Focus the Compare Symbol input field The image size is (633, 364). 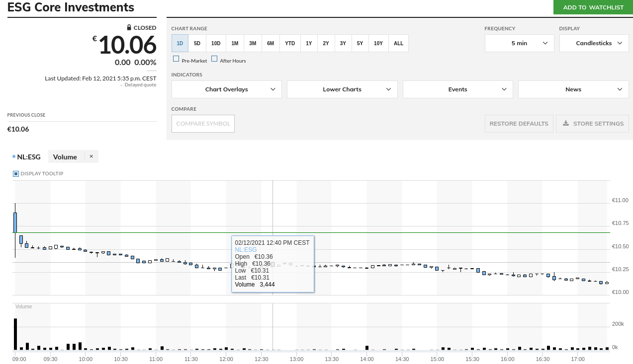(203, 124)
